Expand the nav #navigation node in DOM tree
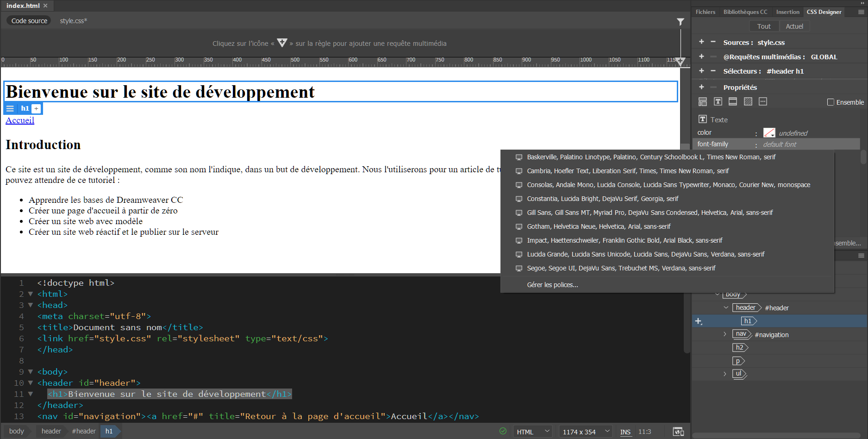The image size is (868, 439). coord(725,334)
